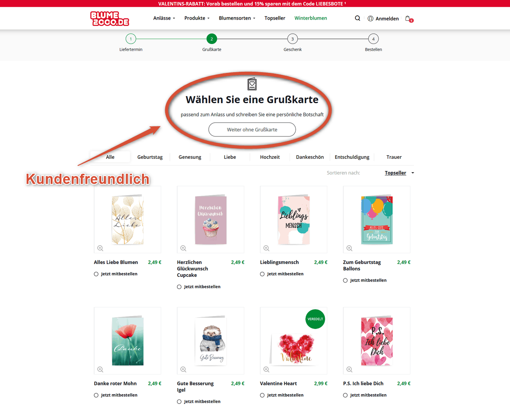This screenshot has width=510, height=420.
Task: Open the Zum Geburtstag Ballons card thumbnail
Action: coord(377,220)
